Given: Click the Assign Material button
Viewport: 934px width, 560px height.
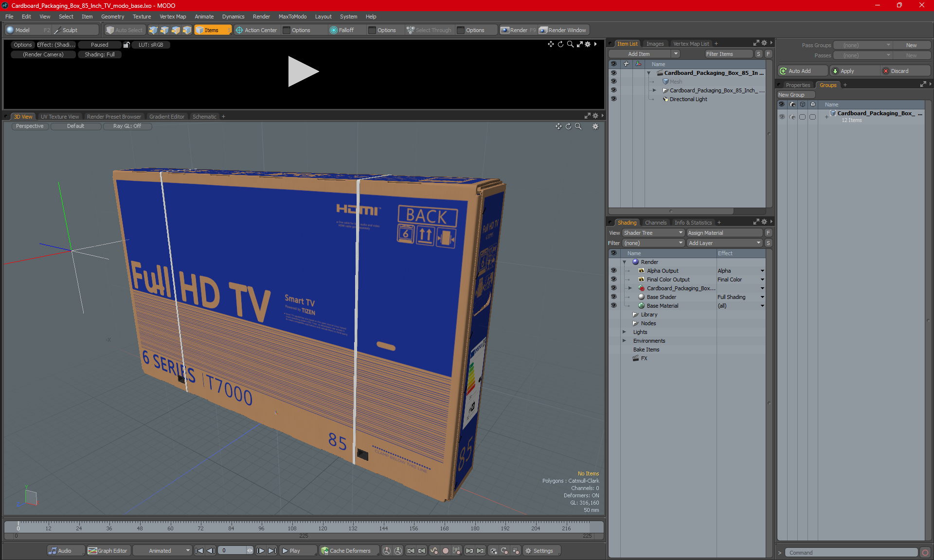Looking at the screenshot, I should coord(724,233).
